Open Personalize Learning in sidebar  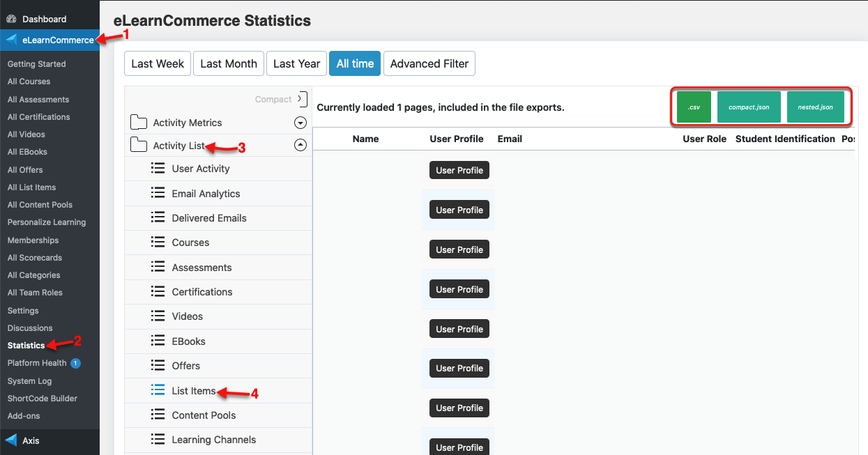47,222
